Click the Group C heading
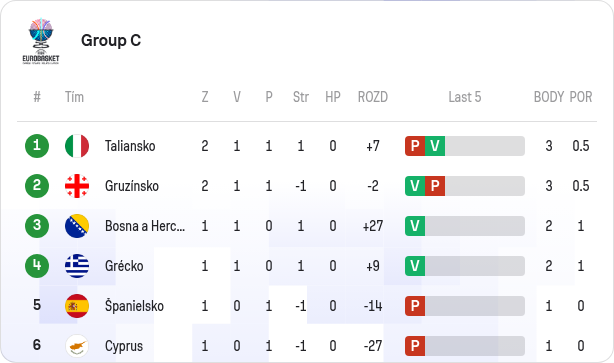 click(111, 40)
